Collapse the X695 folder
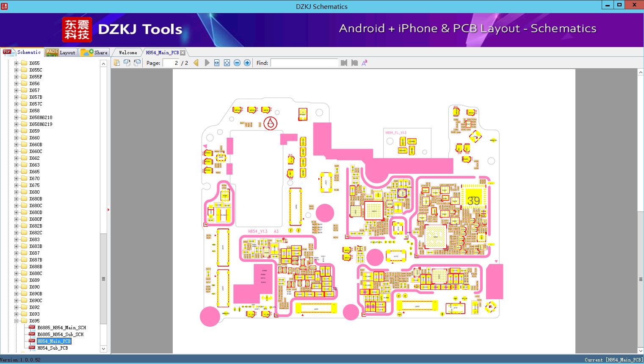The height and width of the screenshot is (364, 644). (x=16, y=321)
